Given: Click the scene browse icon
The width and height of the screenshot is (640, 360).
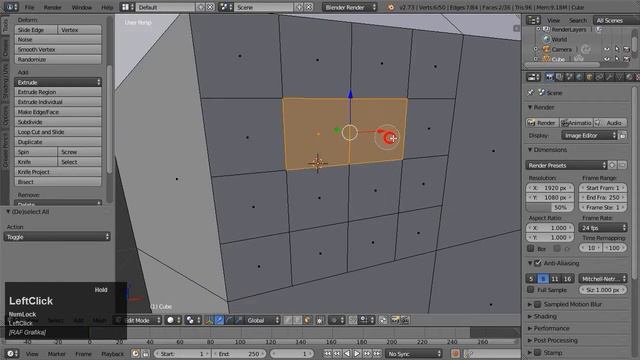Looking at the screenshot, I should pos(226,7).
